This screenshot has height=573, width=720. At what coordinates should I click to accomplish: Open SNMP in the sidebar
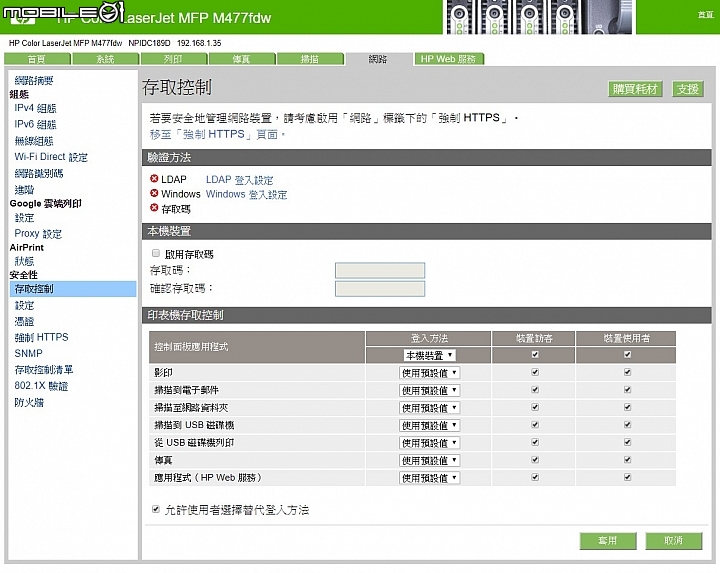point(28,354)
